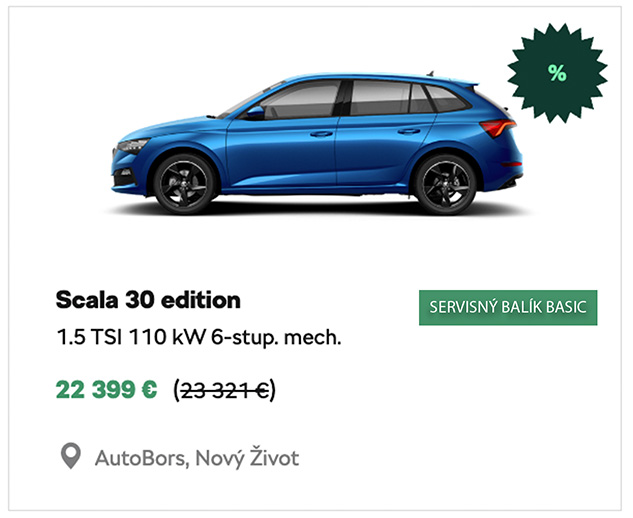Click the crossed-out price 23 321 €
633x518 pixels.
point(224,390)
